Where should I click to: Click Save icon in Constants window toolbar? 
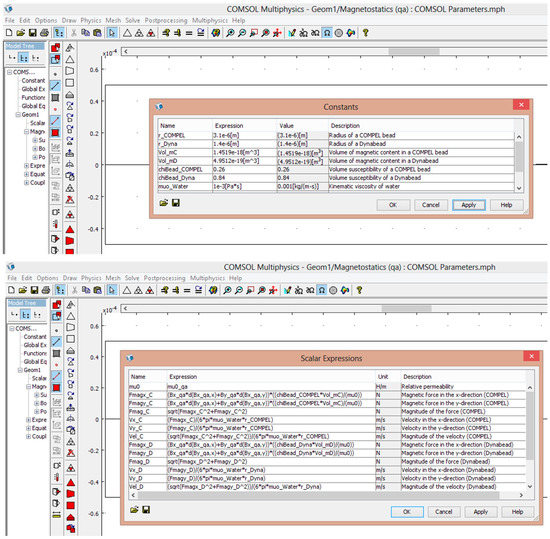click(x=33, y=33)
